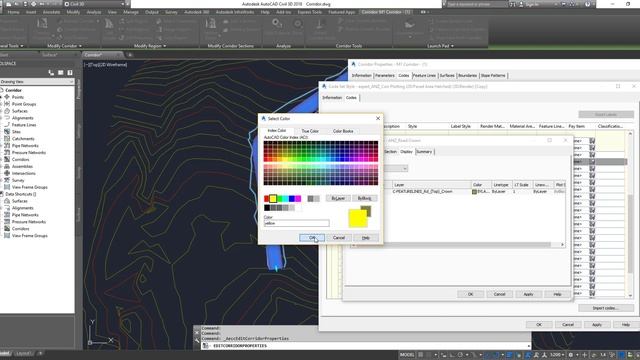Open the Modify Corridor panel dropdown
Image resolution: width=640 pixels, height=360 pixels.
[x=64, y=46]
